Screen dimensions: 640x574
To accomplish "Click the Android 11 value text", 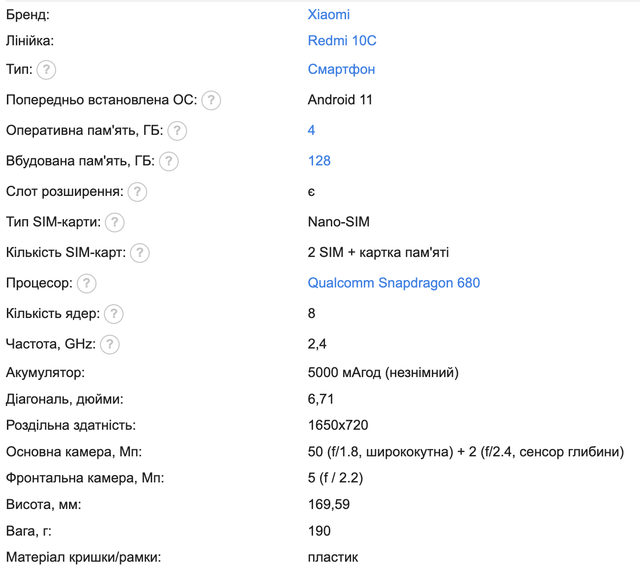I will [x=340, y=100].
